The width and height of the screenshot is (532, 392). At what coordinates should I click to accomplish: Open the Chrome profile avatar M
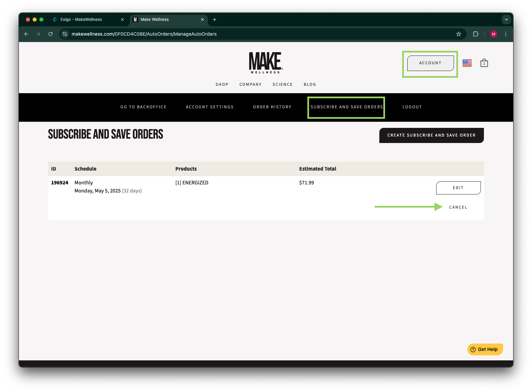[x=493, y=34]
